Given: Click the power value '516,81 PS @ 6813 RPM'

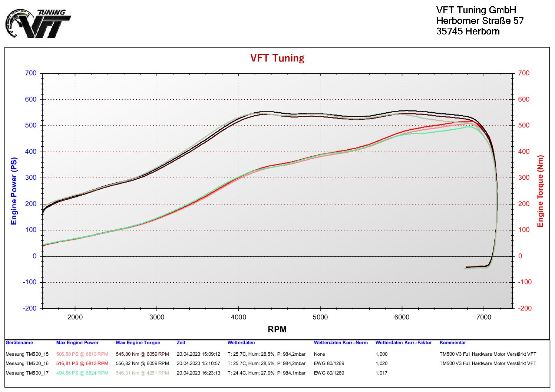Looking at the screenshot, I should pos(82,363).
